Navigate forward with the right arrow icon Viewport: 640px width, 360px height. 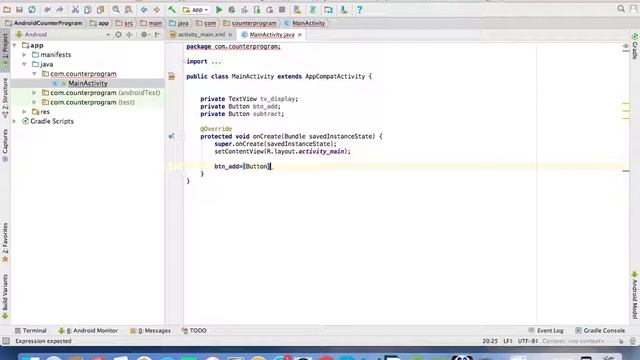point(156,9)
